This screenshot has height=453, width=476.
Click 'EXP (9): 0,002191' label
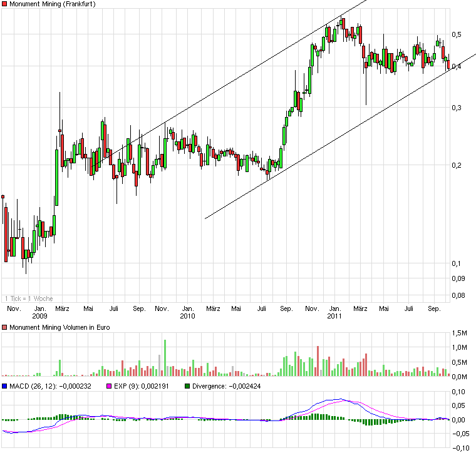[x=141, y=386]
